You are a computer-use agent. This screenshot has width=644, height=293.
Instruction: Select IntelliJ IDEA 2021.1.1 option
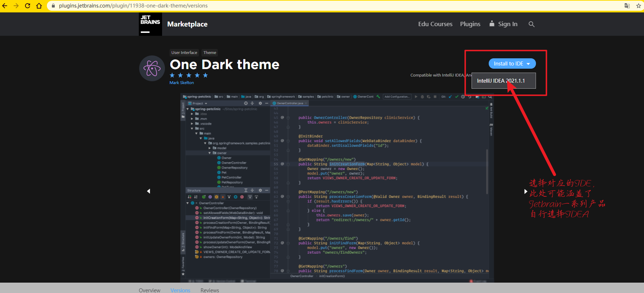pyautogui.click(x=504, y=80)
